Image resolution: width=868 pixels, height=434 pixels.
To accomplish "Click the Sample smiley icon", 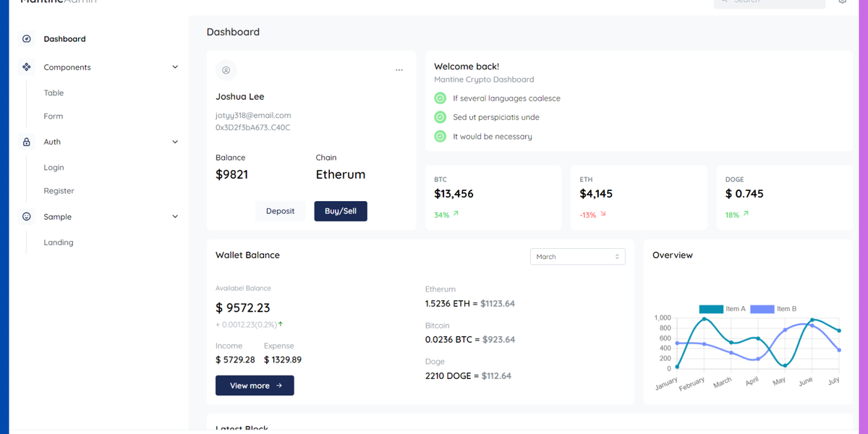I will click(26, 216).
